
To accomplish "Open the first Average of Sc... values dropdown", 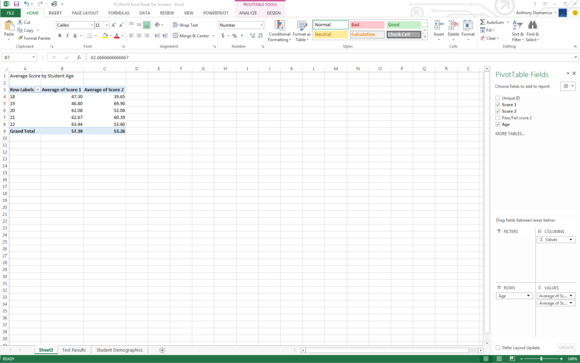I will click(x=571, y=296).
